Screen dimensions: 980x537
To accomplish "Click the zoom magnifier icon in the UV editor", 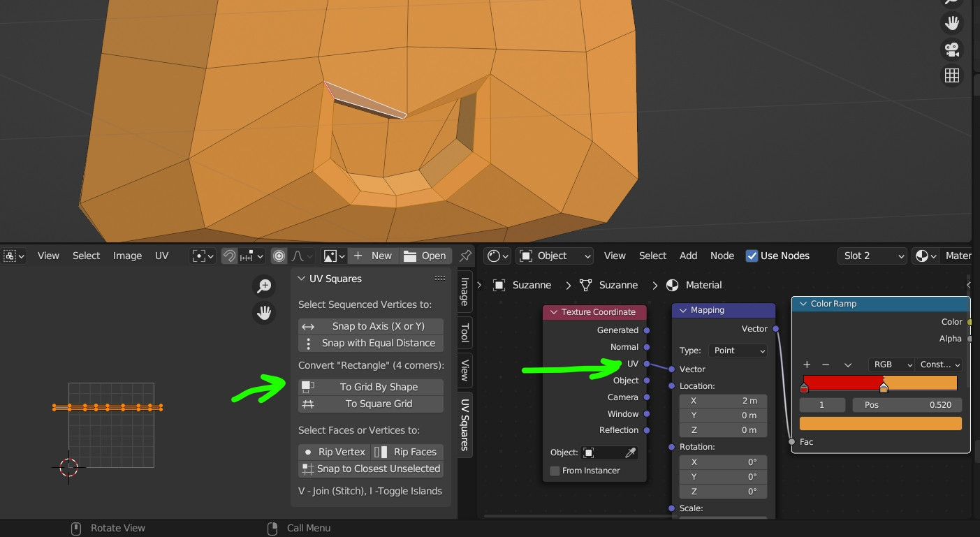I will [x=264, y=286].
